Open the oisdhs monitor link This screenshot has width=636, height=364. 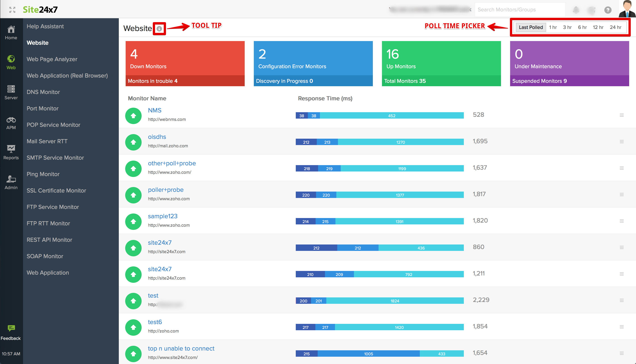point(157,137)
